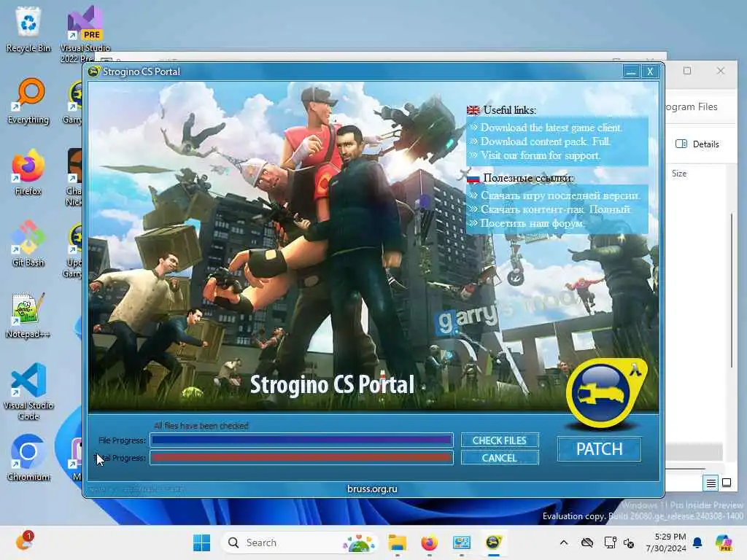This screenshot has height=560, width=747.
Task: Open the Copilot preview taskbar icon
Action: 724,542
